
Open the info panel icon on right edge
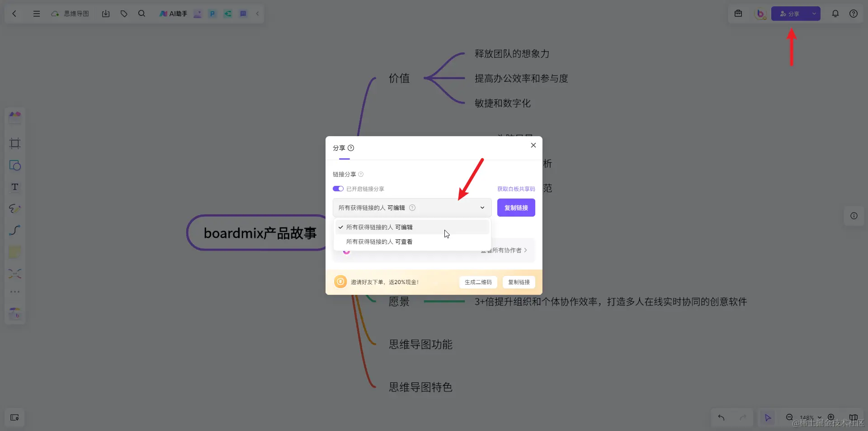pyautogui.click(x=854, y=216)
